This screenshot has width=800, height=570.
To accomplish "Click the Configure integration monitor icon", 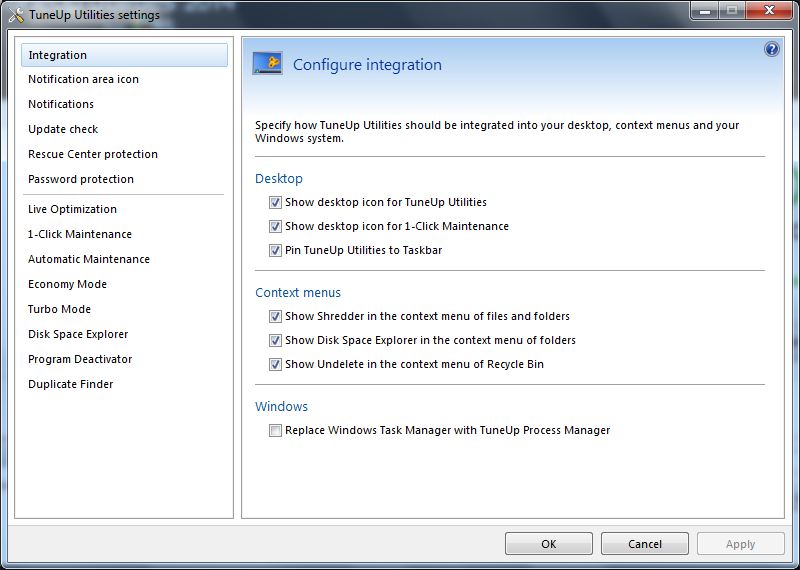I will (x=267, y=63).
